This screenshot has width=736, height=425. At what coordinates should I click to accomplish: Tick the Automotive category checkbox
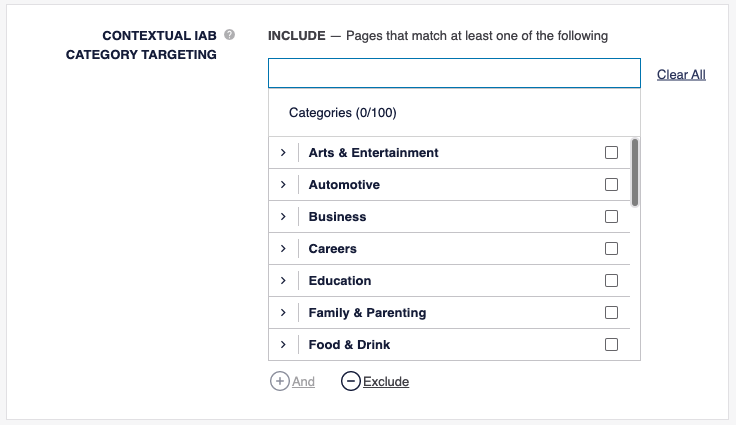point(611,185)
